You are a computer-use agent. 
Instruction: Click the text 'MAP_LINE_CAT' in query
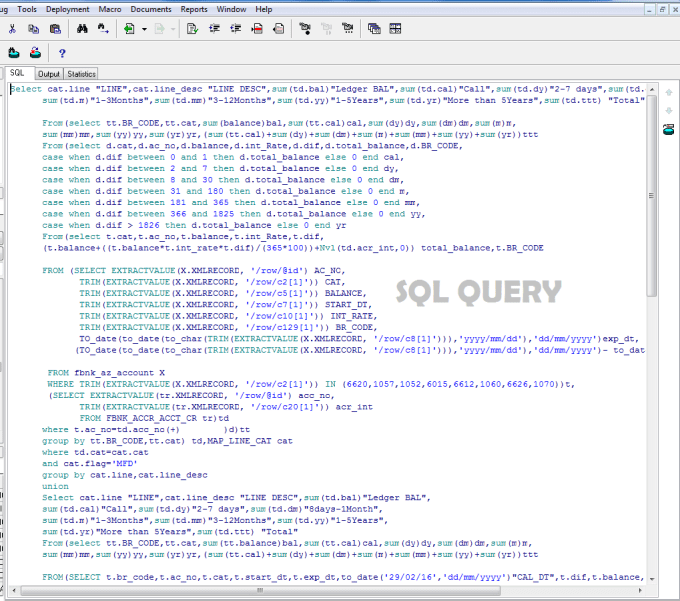tap(239, 441)
